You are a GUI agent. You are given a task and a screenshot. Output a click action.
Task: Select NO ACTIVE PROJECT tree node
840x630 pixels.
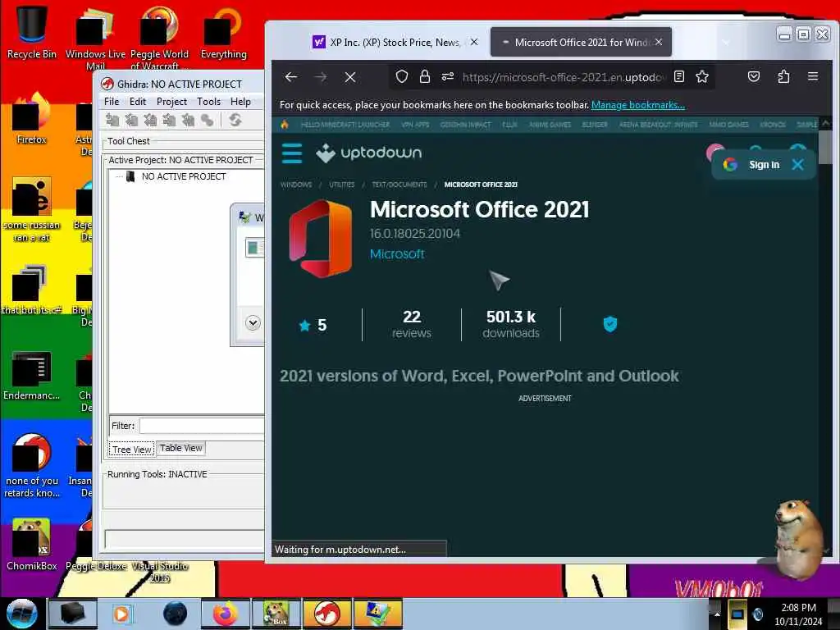[183, 176]
